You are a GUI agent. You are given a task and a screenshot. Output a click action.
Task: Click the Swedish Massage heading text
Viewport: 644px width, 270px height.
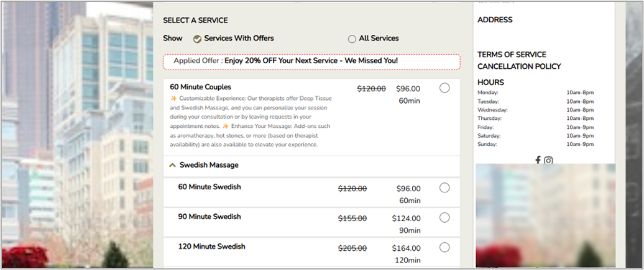click(209, 165)
